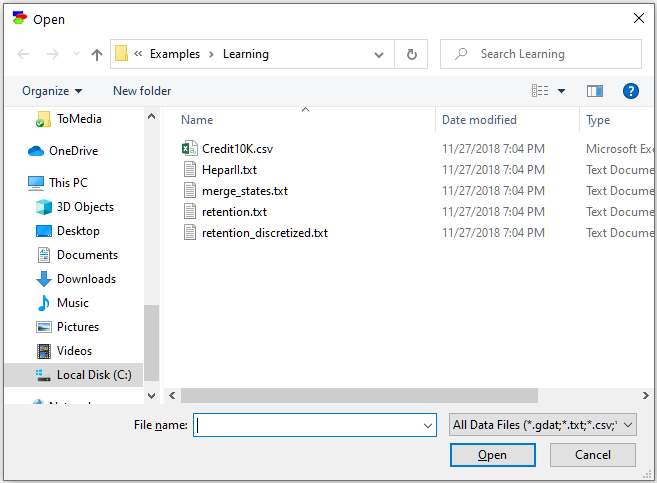Close the Open dialog

(639, 18)
